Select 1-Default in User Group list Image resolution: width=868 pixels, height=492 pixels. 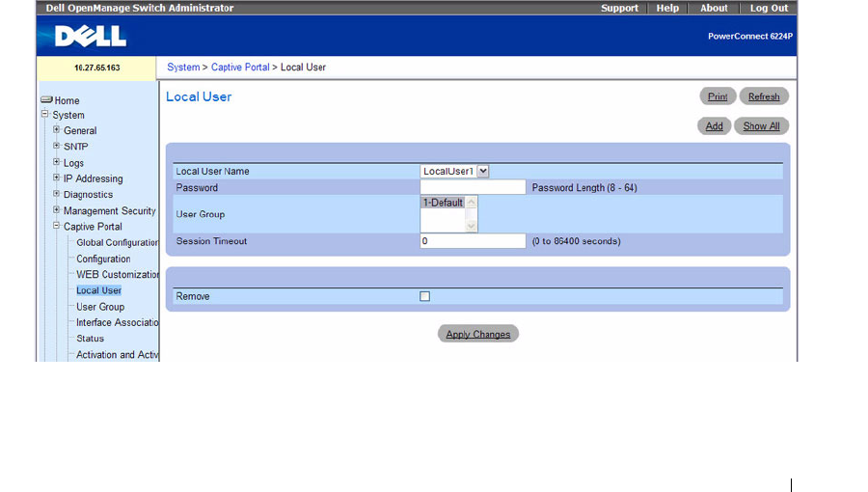443,203
